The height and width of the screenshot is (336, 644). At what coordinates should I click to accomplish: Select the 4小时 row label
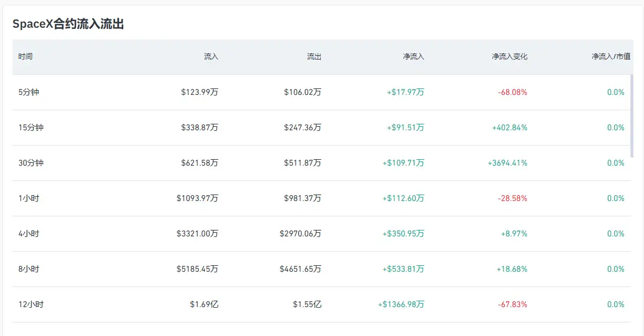(x=29, y=233)
